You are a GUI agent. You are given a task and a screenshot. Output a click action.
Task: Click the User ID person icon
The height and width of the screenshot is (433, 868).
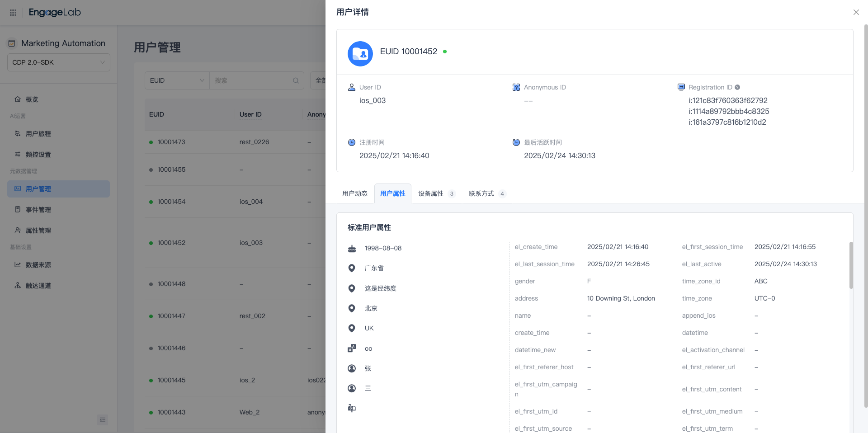click(x=352, y=87)
